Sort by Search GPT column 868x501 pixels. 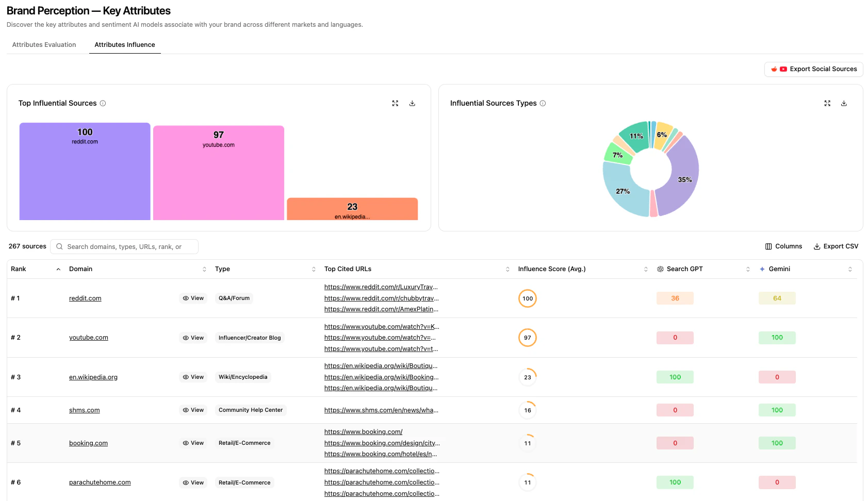748,269
